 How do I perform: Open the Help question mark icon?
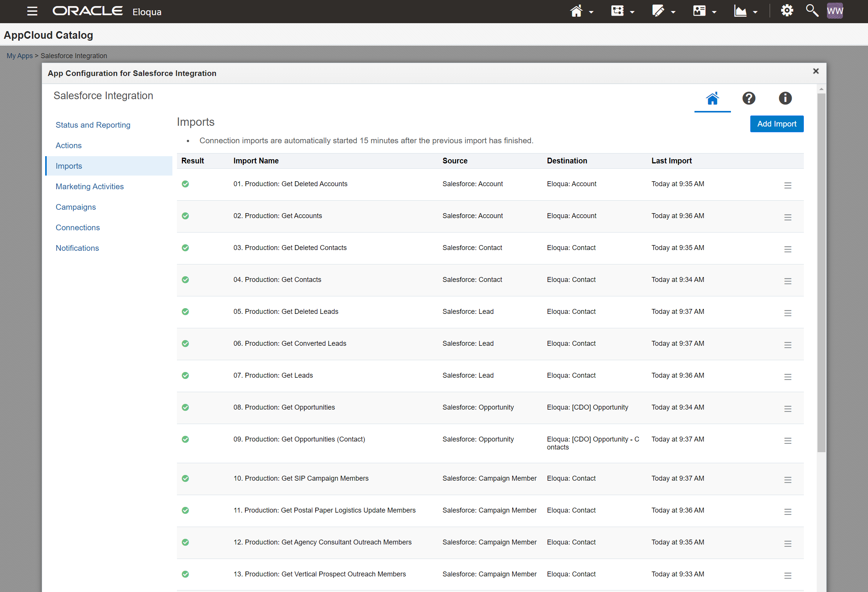[749, 98]
